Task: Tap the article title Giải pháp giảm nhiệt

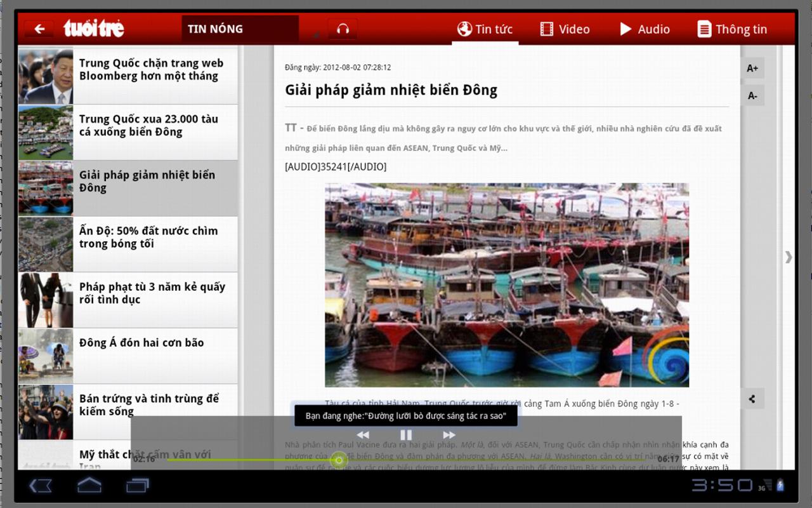Action: 391,90
